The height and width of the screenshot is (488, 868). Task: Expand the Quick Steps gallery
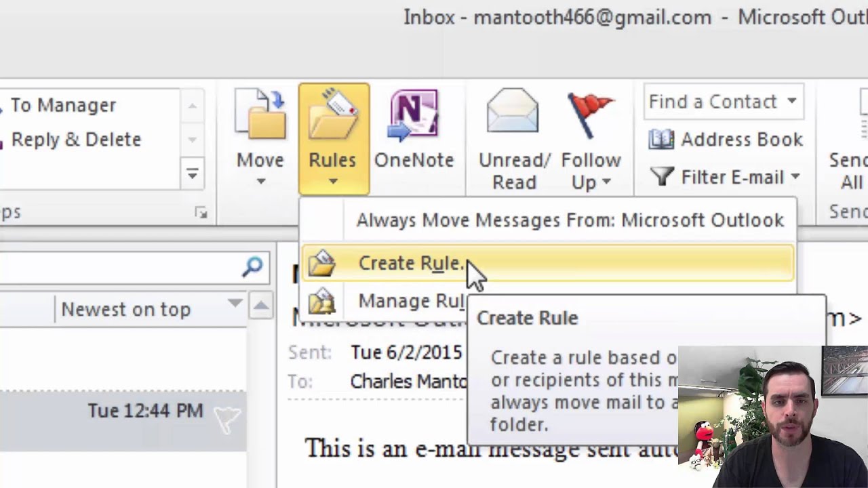coord(193,174)
